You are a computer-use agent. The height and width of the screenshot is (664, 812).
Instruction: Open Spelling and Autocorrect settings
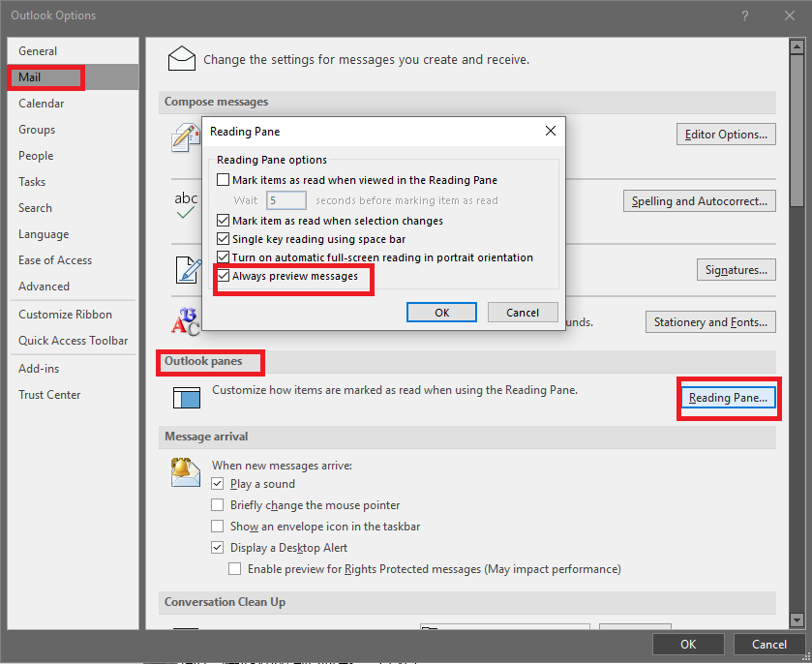pos(700,201)
